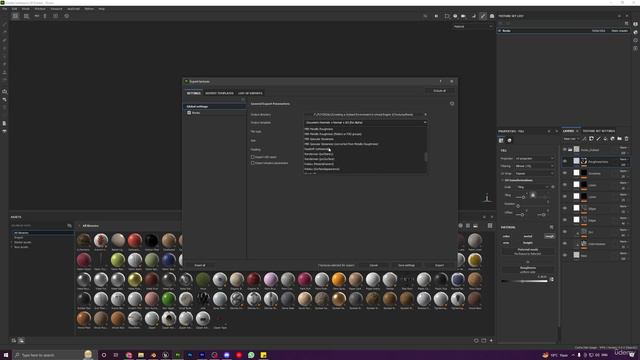
Task: Hide the bottom-most layer in Layers panel
Action: click(565, 255)
